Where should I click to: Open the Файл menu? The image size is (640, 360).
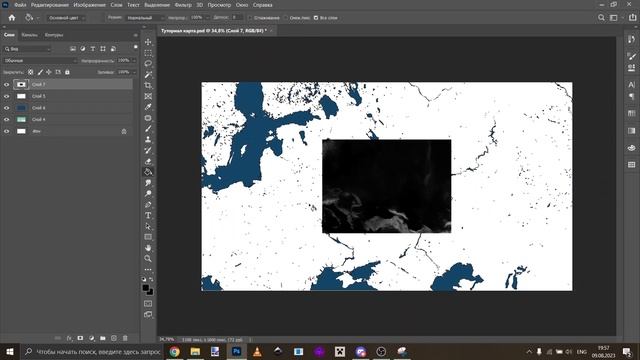[x=20, y=5]
